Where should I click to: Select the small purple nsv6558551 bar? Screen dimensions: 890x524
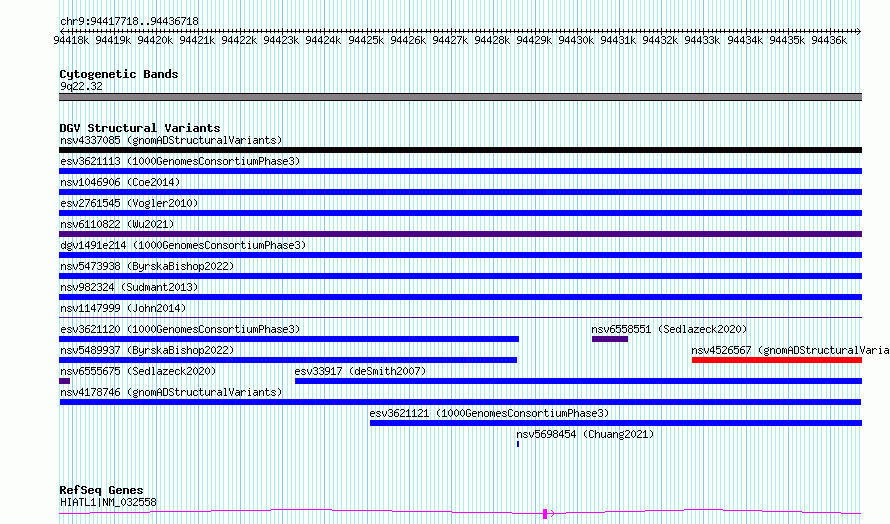tap(610, 339)
